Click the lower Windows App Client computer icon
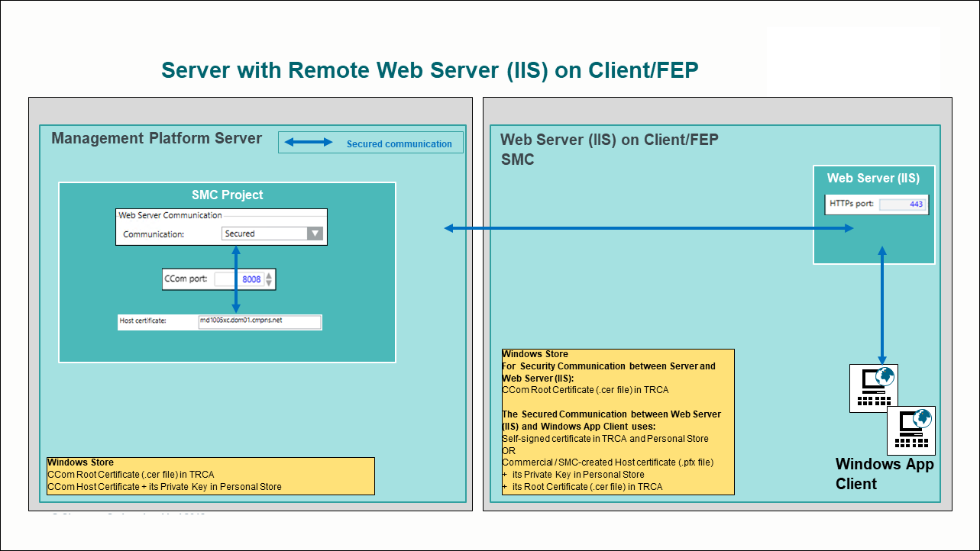The image size is (980, 551). click(910, 430)
